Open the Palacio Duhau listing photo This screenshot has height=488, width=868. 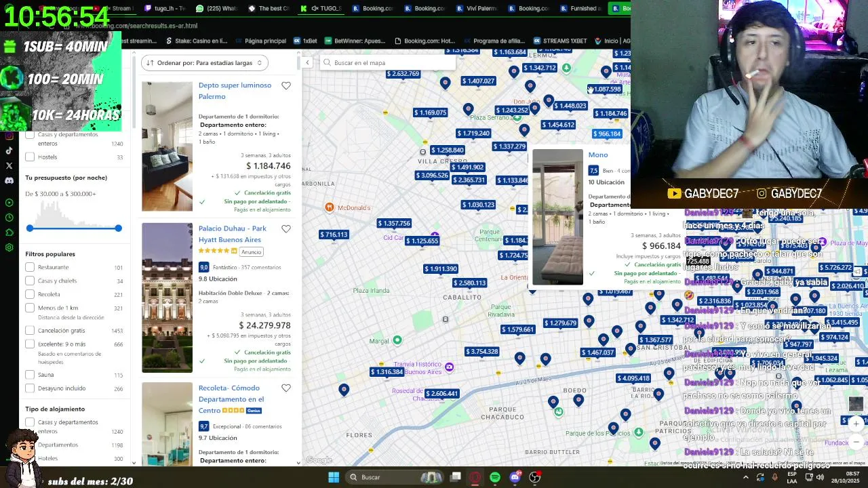[x=167, y=298]
